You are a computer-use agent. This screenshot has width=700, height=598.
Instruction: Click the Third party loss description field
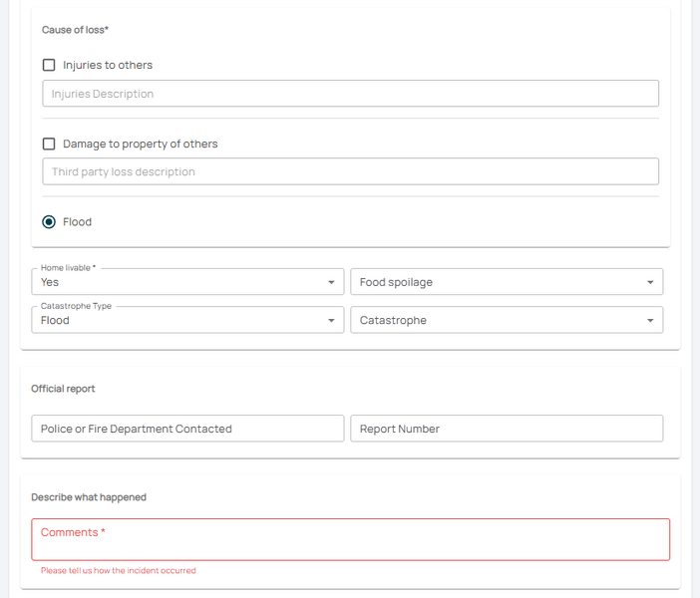pos(350,171)
